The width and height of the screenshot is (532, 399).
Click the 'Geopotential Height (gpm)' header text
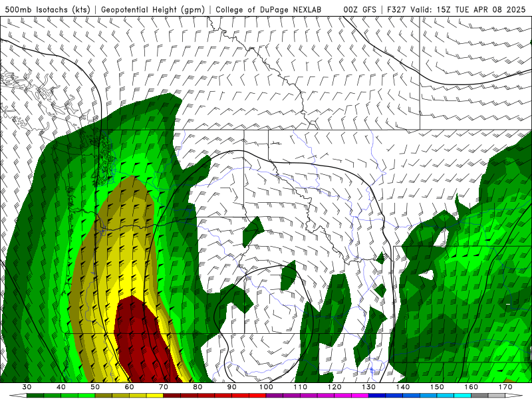click(153, 9)
